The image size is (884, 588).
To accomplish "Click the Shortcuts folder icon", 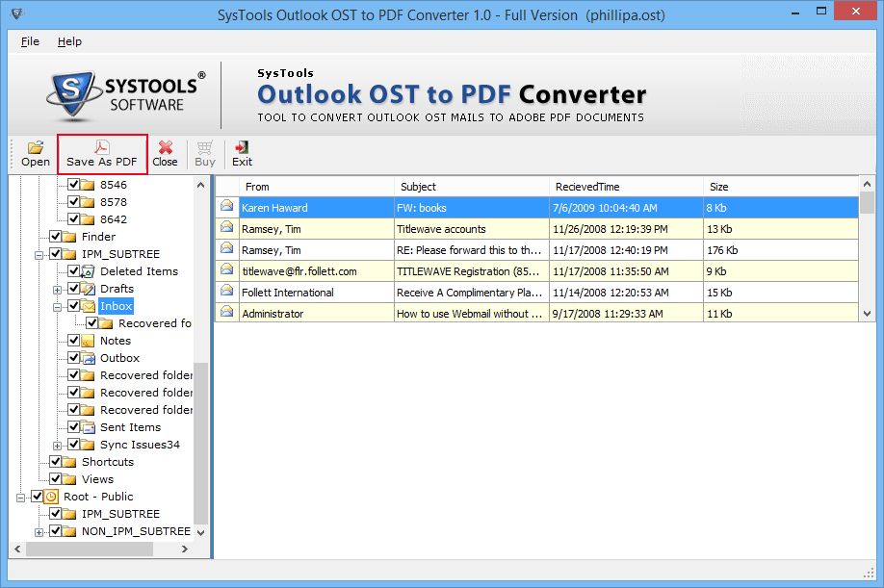I will pyautogui.click(x=68, y=462).
